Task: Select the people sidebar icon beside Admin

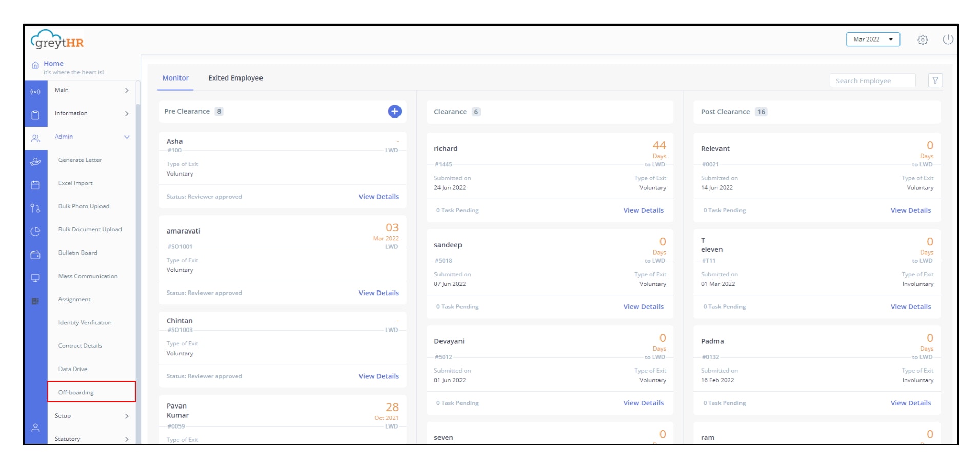Action: pyautogui.click(x=35, y=139)
